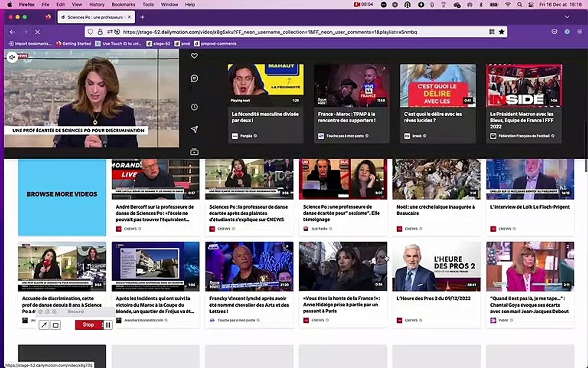Open Chantal Goya video thumbnail
The height and width of the screenshot is (368, 588).
[530, 267]
